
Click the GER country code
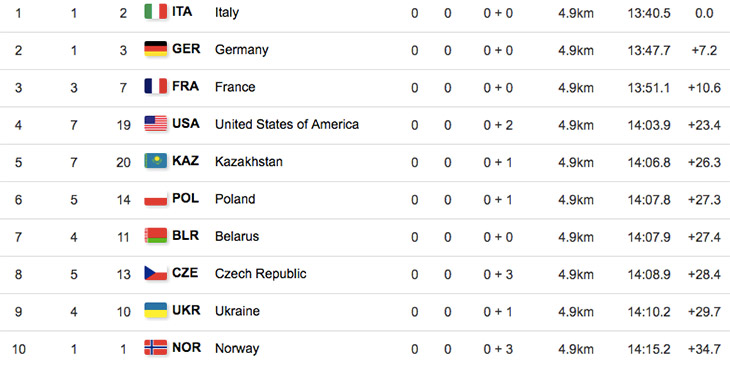(x=186, y=49)
